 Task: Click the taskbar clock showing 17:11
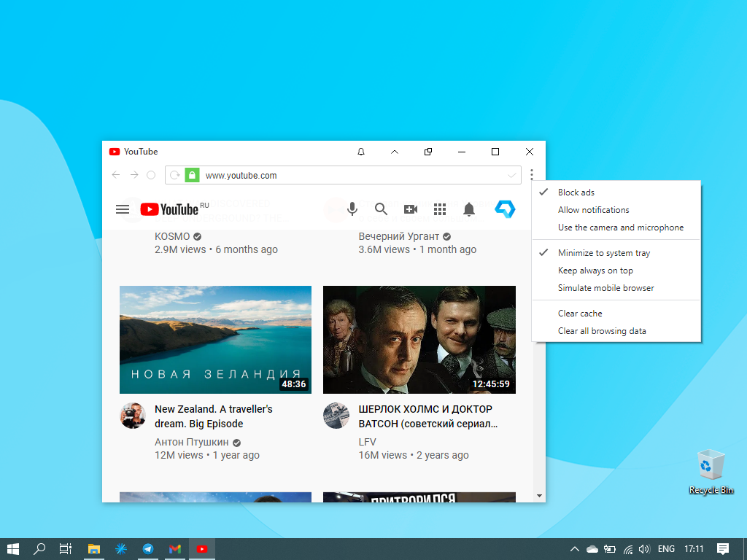[694, 549]
